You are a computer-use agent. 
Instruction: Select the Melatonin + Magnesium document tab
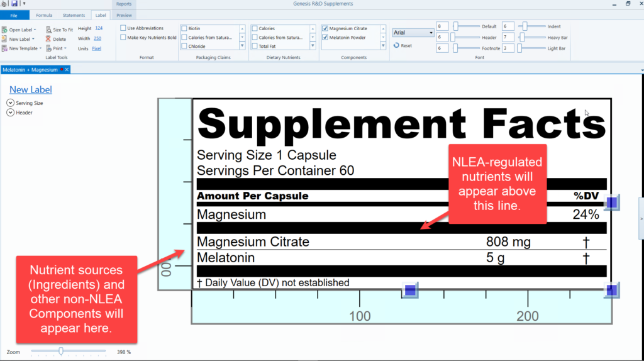point(30,70)
